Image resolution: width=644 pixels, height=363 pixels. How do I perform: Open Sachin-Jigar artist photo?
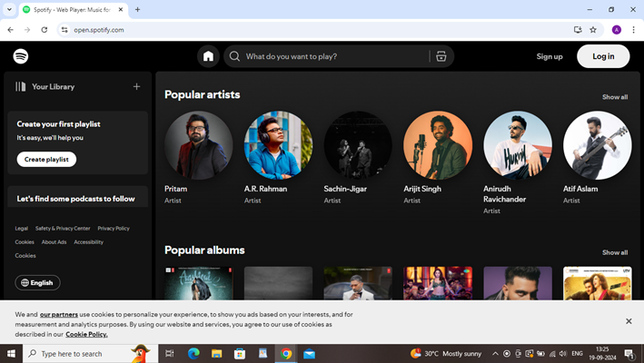[358, 145]
